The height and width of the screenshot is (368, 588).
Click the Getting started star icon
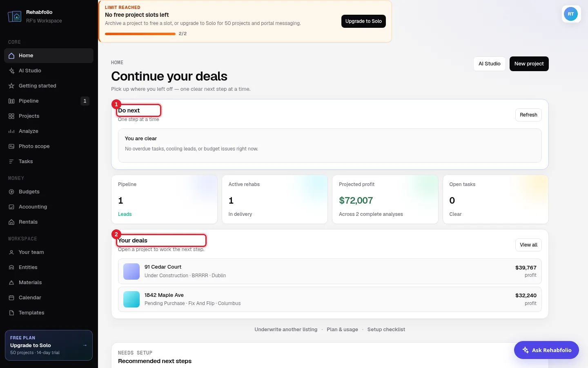click(x=11, y=86)
